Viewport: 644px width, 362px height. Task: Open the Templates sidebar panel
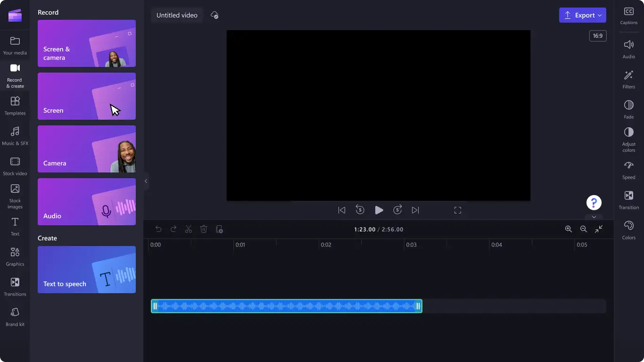point(15,106)
